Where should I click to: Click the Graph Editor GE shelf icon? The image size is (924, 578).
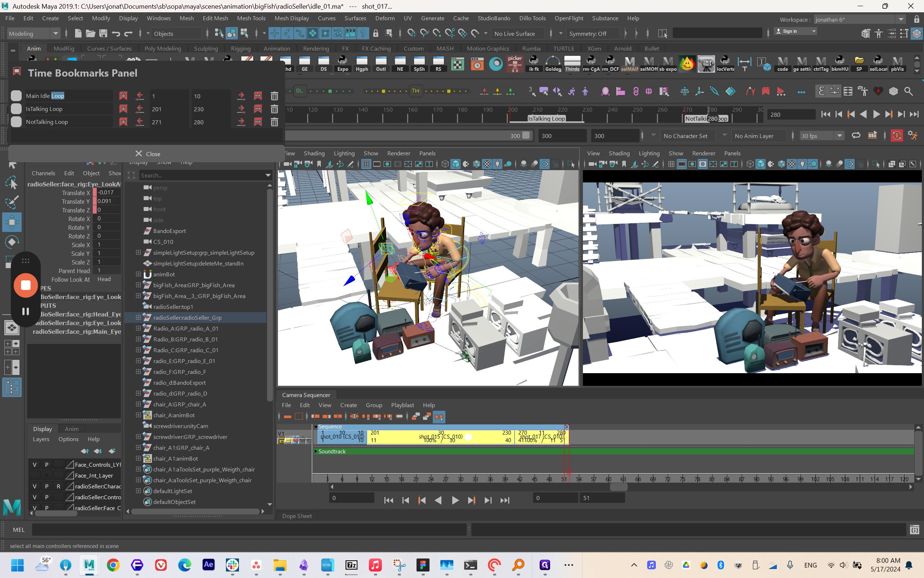pyautogui.click(x=304, y=64)
